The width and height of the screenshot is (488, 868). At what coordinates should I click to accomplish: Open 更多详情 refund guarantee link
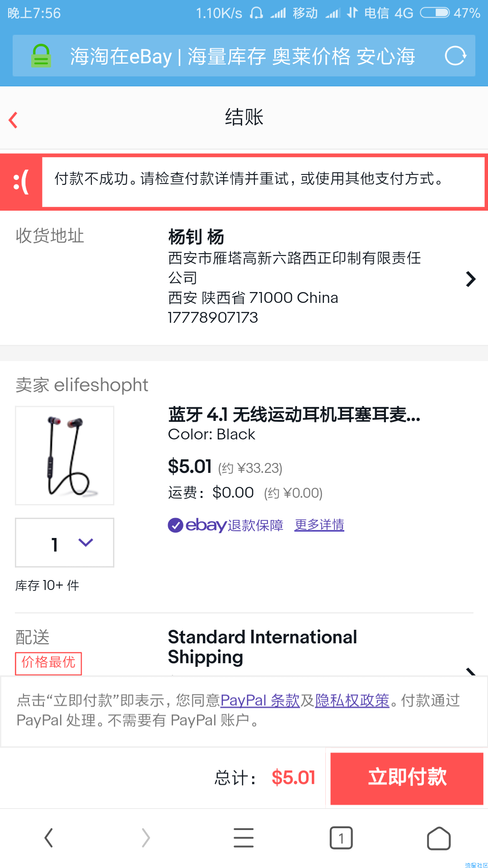pos(319,525)
